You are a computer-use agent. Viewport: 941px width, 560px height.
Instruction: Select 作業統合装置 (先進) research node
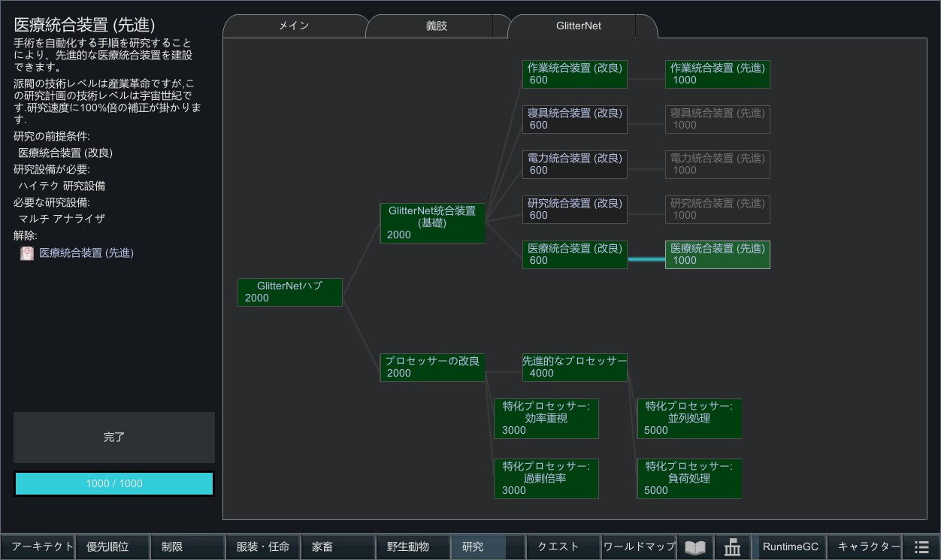pos(718,74)
